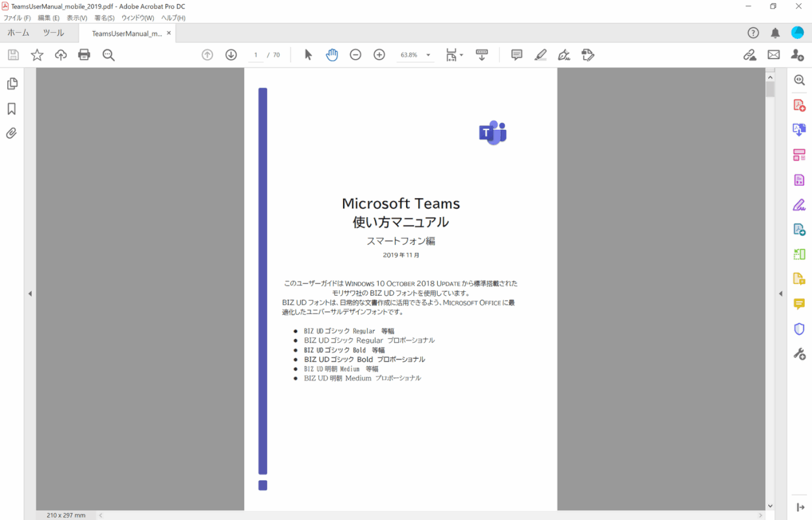
Task: Open the ファイル(F) menu
Action: [x=17, y=18]
